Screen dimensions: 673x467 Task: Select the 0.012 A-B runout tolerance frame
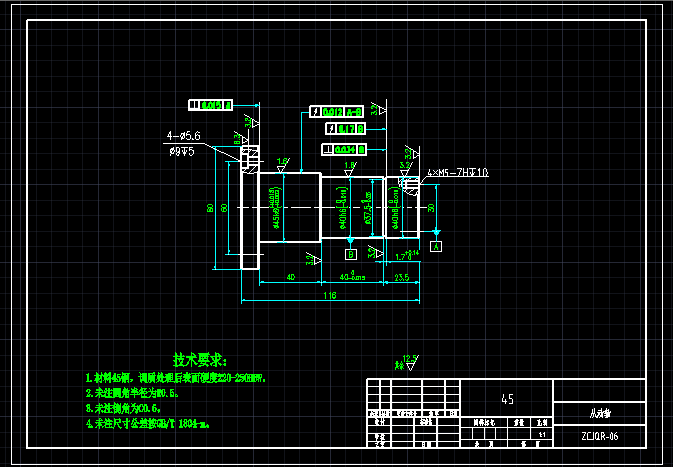click(x=337, y=112)
